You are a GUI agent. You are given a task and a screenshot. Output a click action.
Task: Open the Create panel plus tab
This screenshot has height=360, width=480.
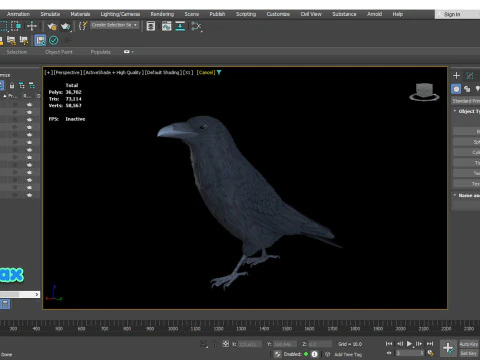(x=456, y=76)
